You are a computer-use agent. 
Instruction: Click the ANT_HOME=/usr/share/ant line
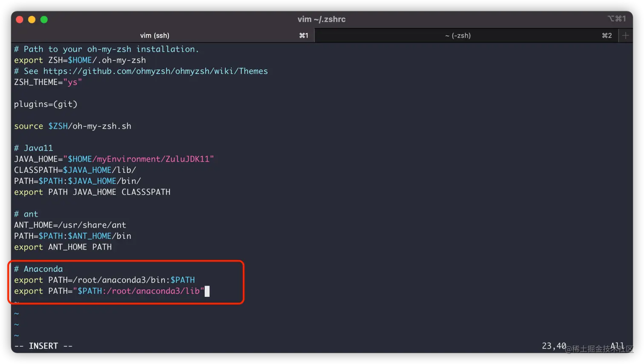pos(70,225)
